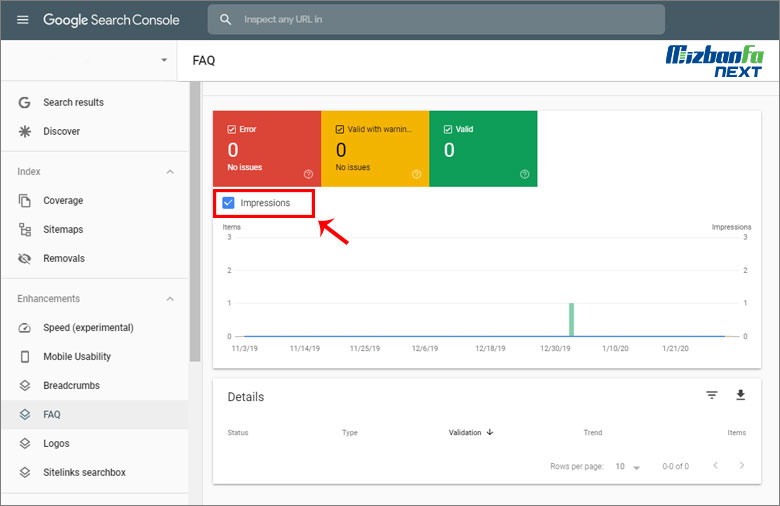The height and width of the screenshot is (506, 780).
Task: Collapse the Index section
Action: pos(170,172)
